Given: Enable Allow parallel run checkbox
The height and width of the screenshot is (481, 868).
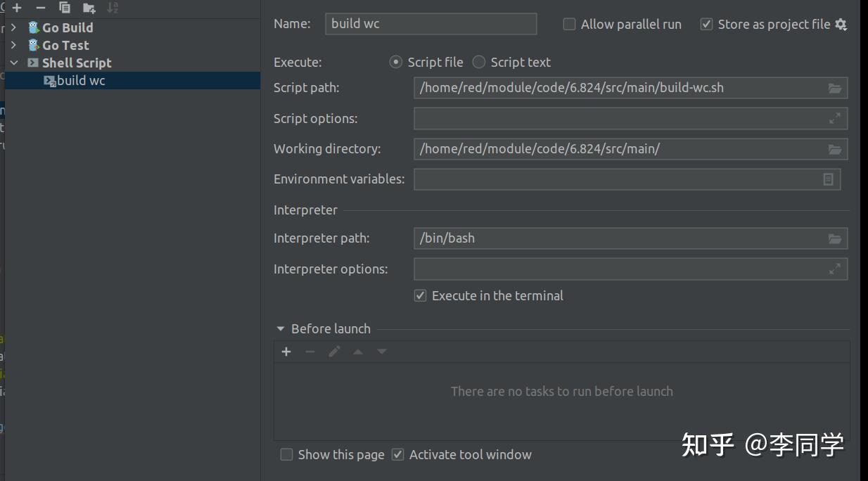Looking at the screenshot, I should [x=569, y=25].
